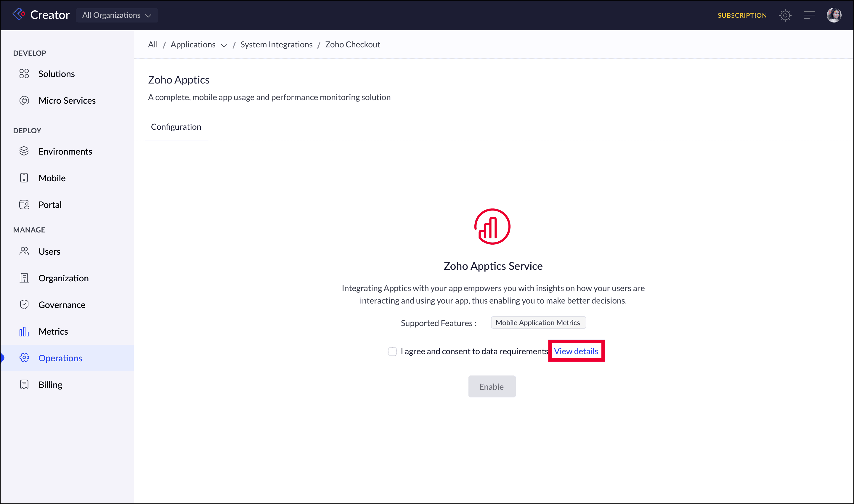Expand the Applications breadcrumb chevron
The height and width of the screenshot is (504, 854).
(224, 45)
